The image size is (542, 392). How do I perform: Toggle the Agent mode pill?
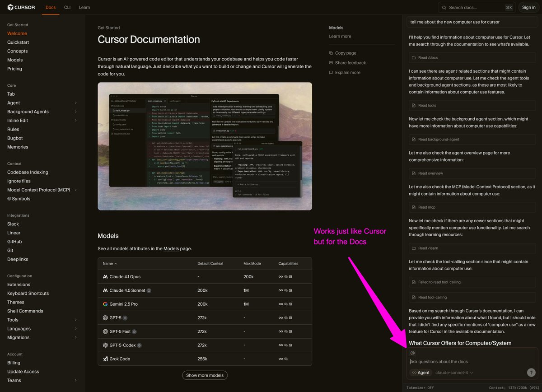click(x=420, y=373)
